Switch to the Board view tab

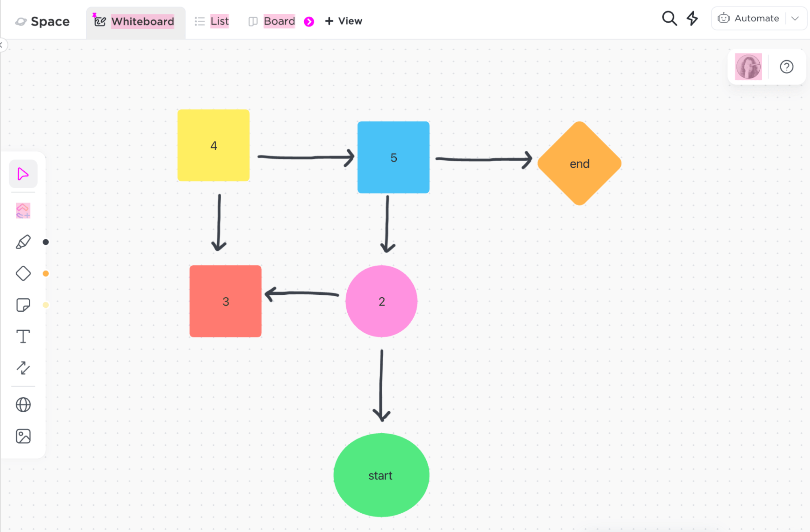tap(279, 21)
